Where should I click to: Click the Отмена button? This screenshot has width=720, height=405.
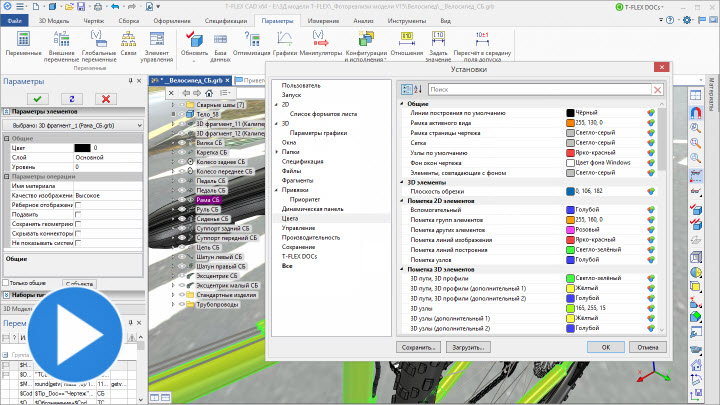pyautogui.click(x=647, y=347)
